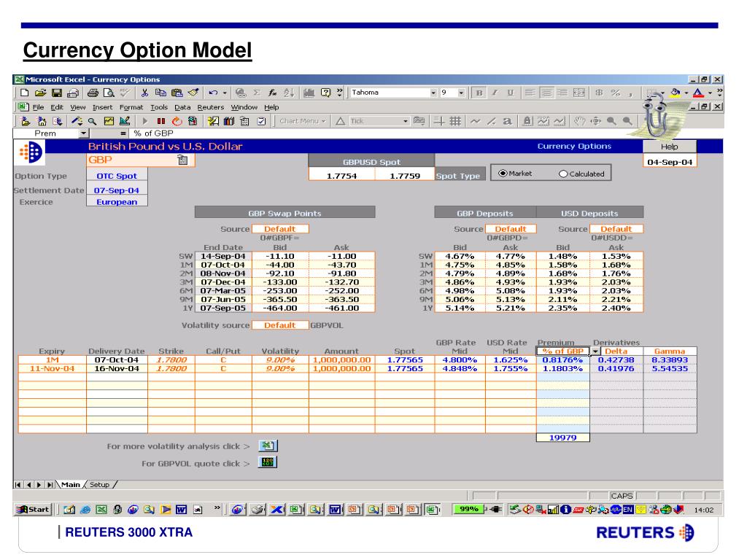Open the Fill Color dropdown arrow

coord(686,93)
